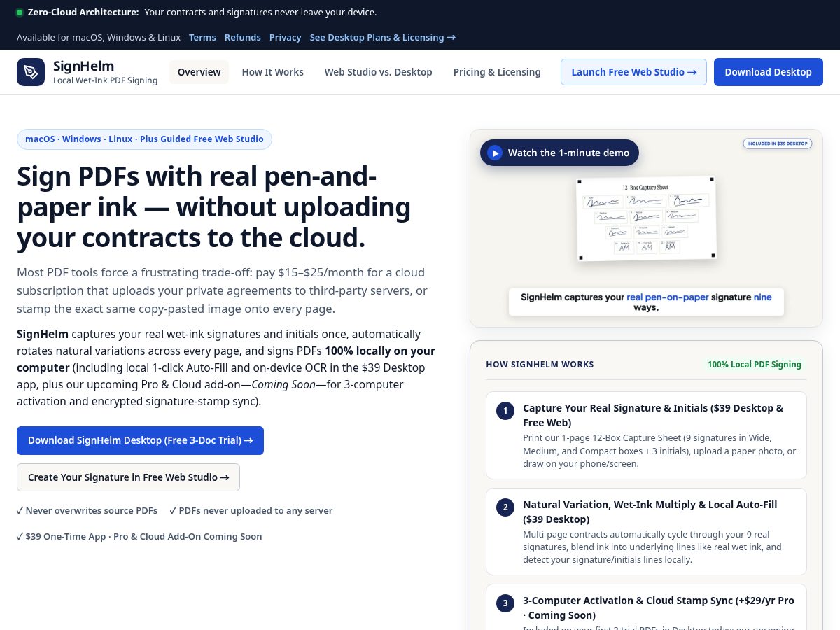Open the Refunds link
Viewport: 840px width, 630px height.
tap(243, 37)
